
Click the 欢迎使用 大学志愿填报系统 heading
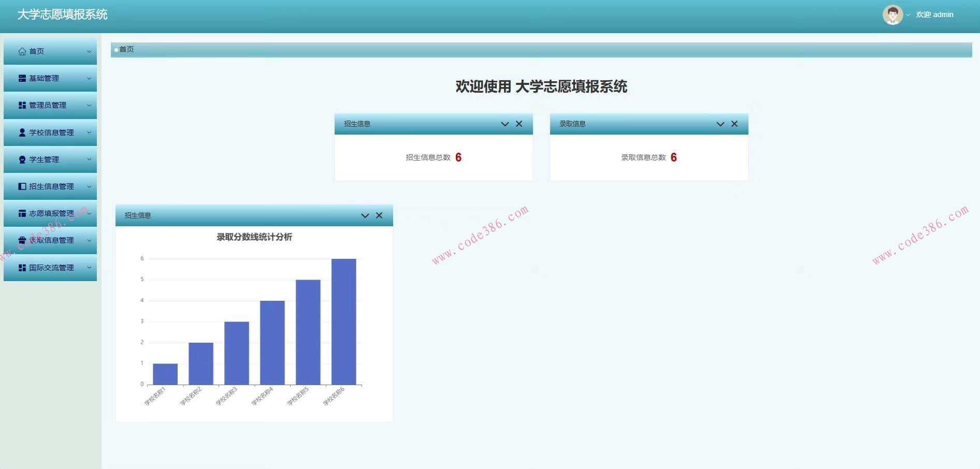(541, 86)
